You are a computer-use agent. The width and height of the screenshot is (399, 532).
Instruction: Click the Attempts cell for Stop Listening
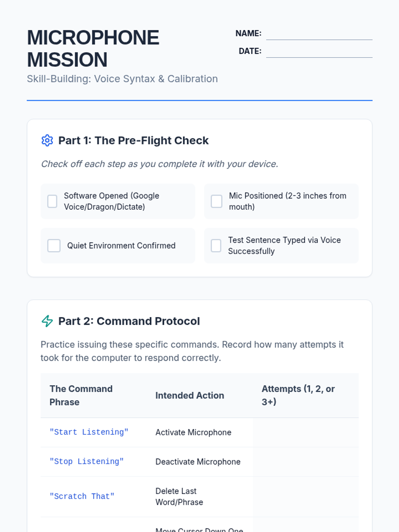coord(306,462)
